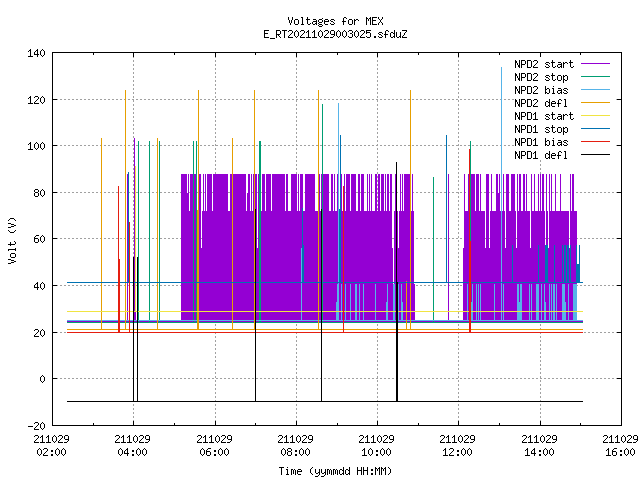Image resolution: width=640 pixels, height=480 pixels.
Task: Click the NPD2 stop legend label
Action: (541, 77)
